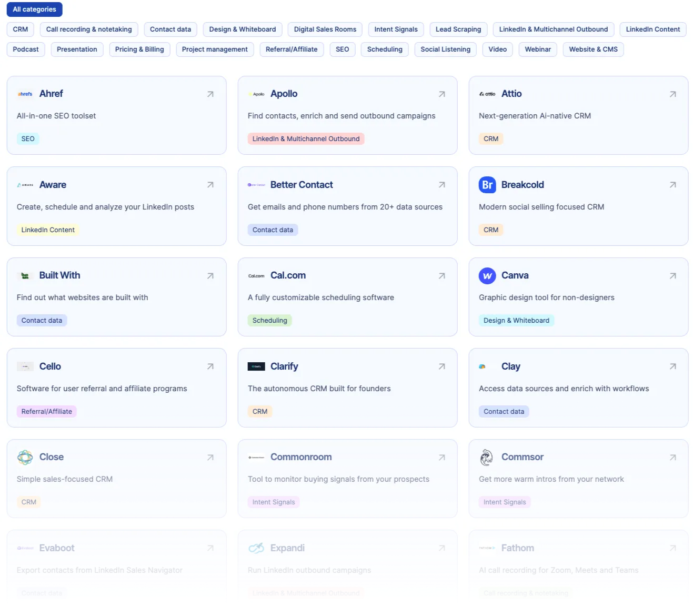Open the Cal.com card arrow icon
This screenshot has width=693, height=616.
tap(442, 276)
